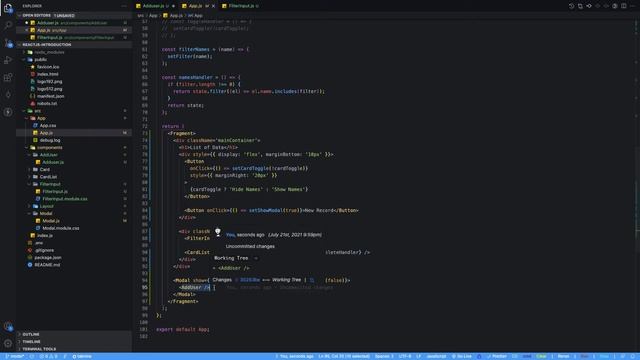Click the split editor icon in top right
This screenshot has height=360, width=640.
click(624, 6)
